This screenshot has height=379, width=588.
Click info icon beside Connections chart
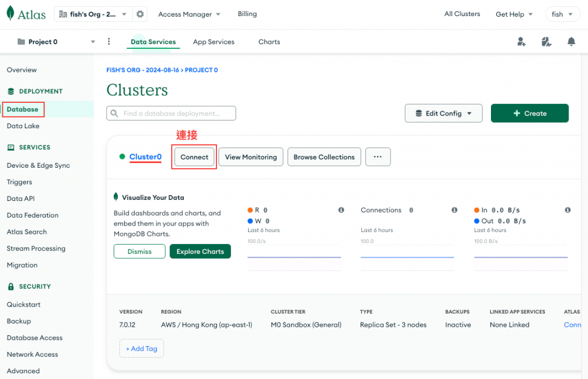click(x=455, y=210)
